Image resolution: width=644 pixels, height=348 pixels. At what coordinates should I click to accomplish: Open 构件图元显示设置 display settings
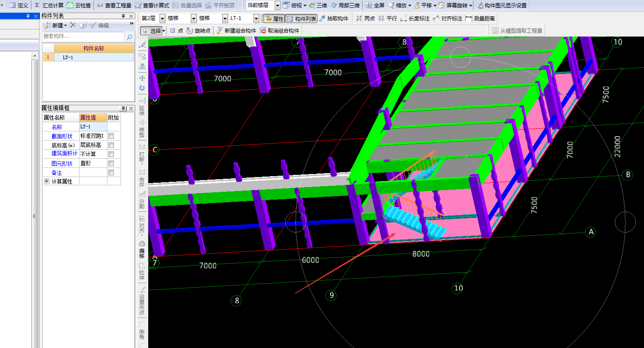[x=501, y=5]
